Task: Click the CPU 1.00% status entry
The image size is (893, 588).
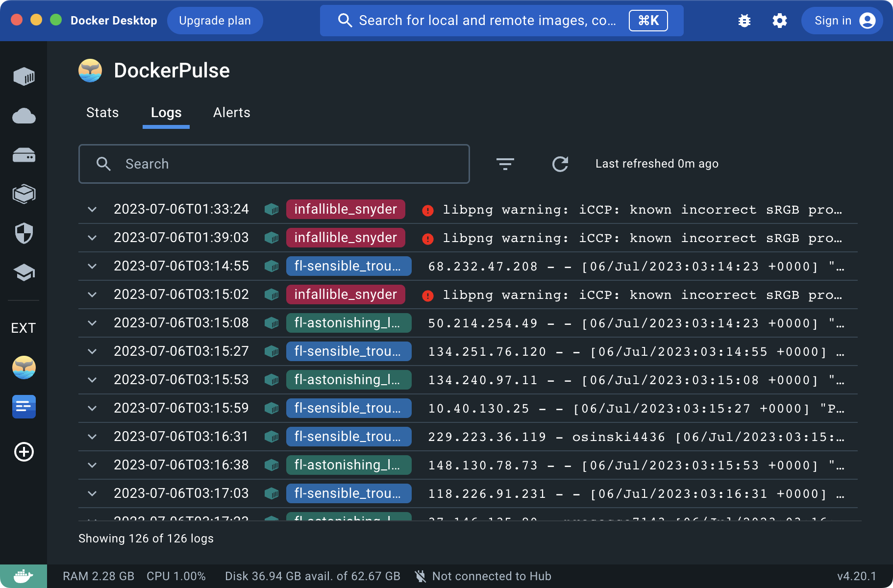Action: point(176,576)
